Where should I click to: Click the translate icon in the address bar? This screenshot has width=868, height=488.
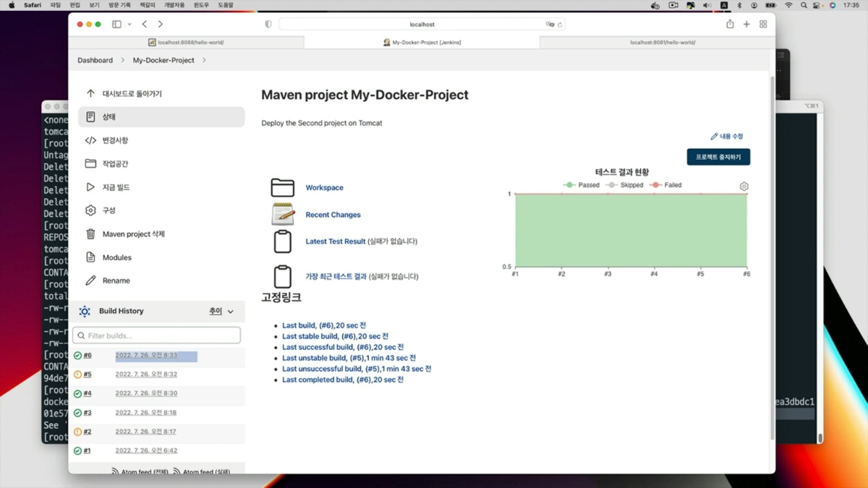click(x=550, y=24)
